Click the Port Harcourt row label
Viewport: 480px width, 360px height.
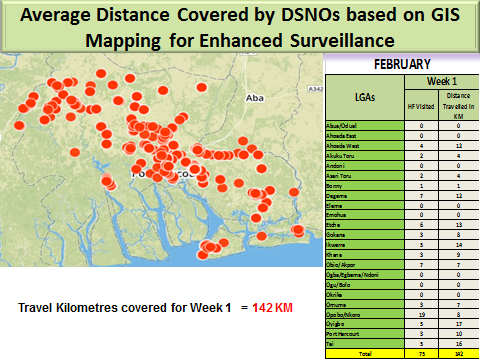click(x=343, y=334)
